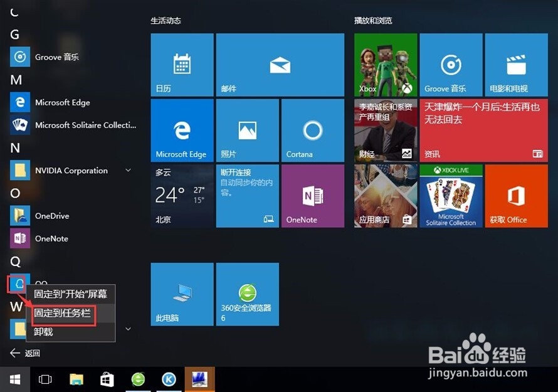This screenshot has width=558, height=392.
Task: Open the Store icon on taskbar
Action: 107,379
